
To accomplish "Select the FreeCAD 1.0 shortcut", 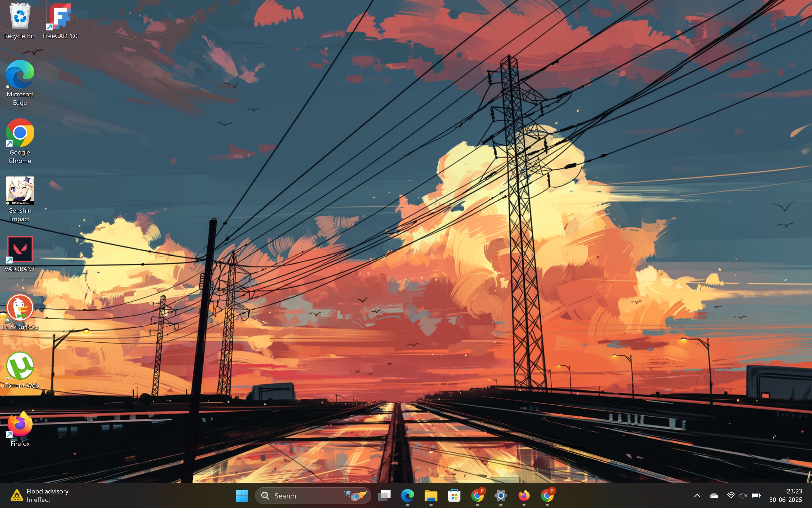I will 60,21.
